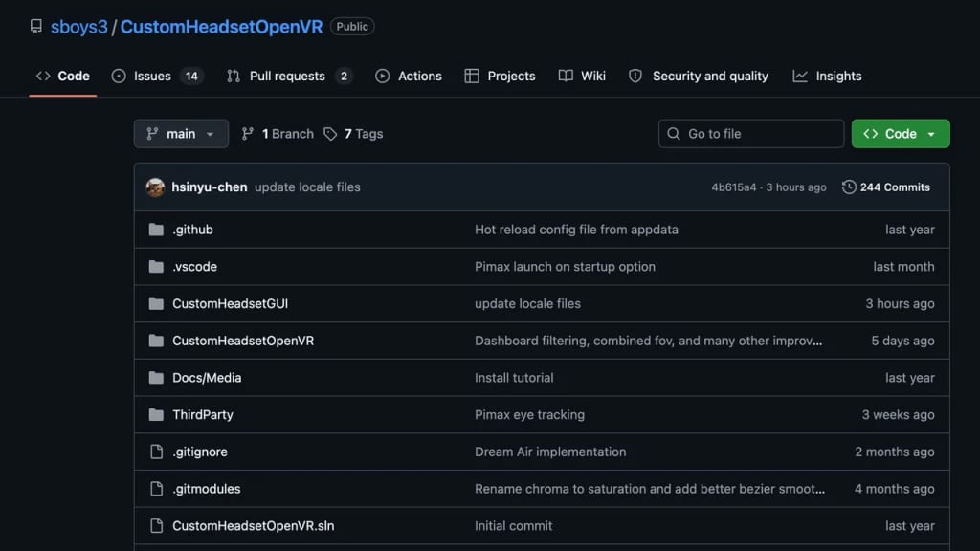
Task: Open the .gitignore file
Action: [x=200, y=452]
